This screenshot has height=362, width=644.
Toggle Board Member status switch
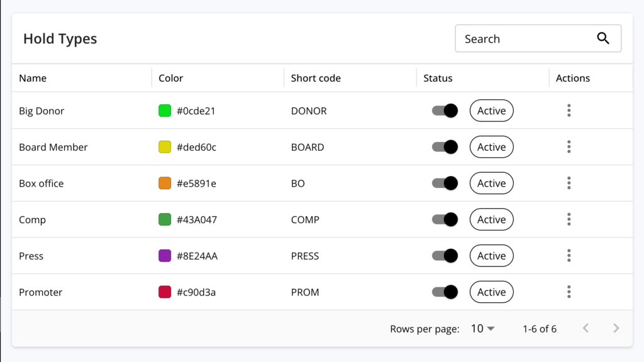tap(445, 146)
